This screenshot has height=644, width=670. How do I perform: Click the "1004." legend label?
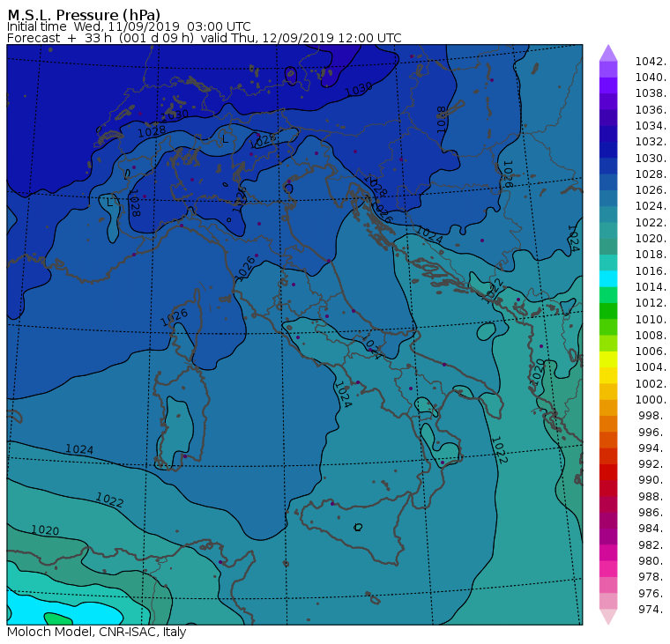651,367
